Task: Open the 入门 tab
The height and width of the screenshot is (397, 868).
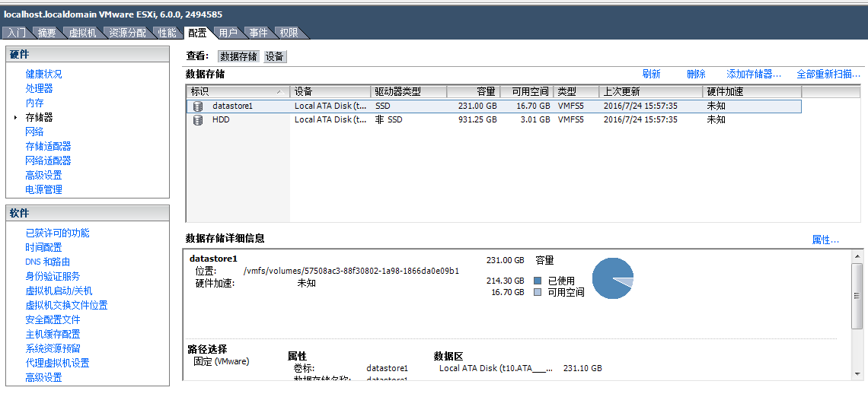Action: [16, 33]
